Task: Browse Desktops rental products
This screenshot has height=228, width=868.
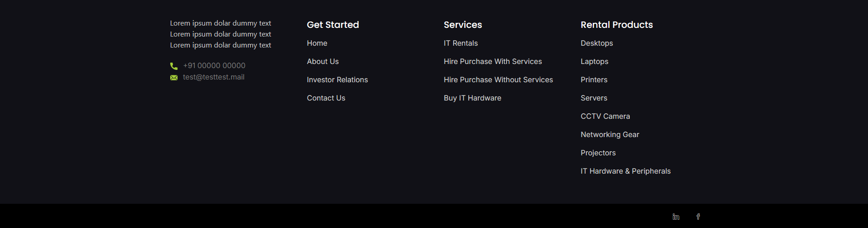Action: point(596,43)
